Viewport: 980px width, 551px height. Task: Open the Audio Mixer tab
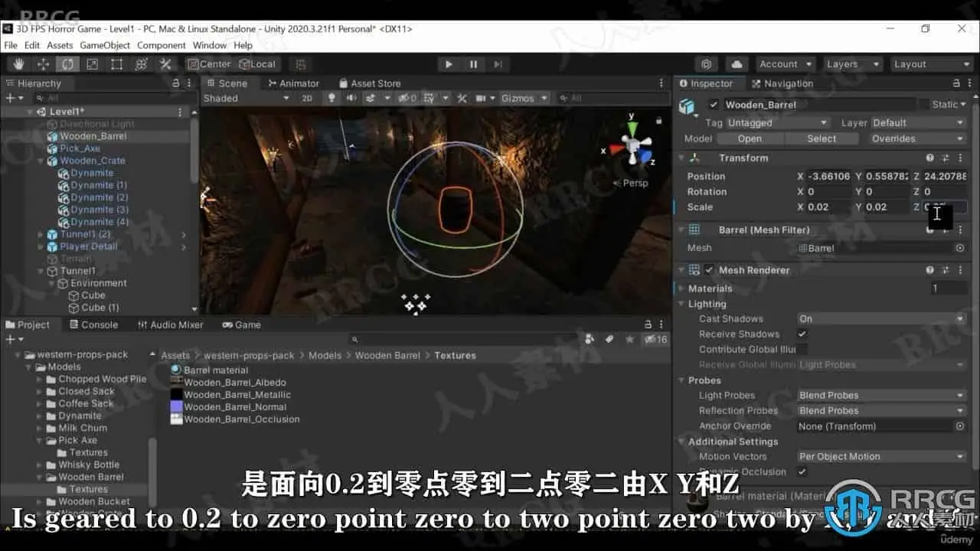point(170,324)
